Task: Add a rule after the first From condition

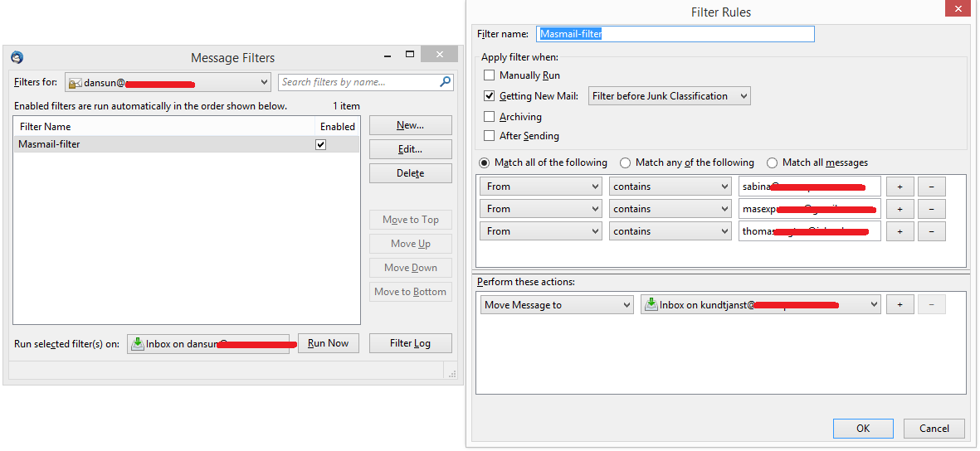Action: [900, 187]
